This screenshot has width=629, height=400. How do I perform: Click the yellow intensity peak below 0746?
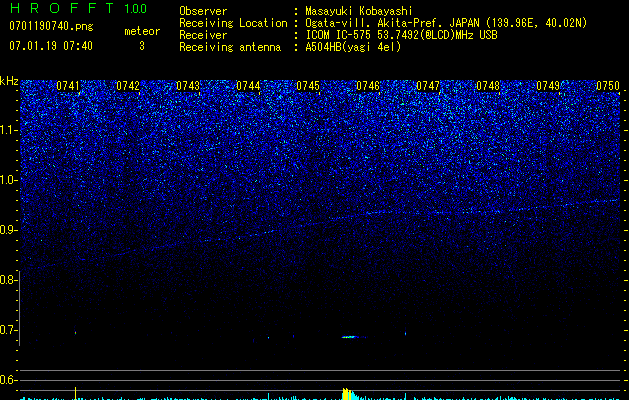[349, 394]
